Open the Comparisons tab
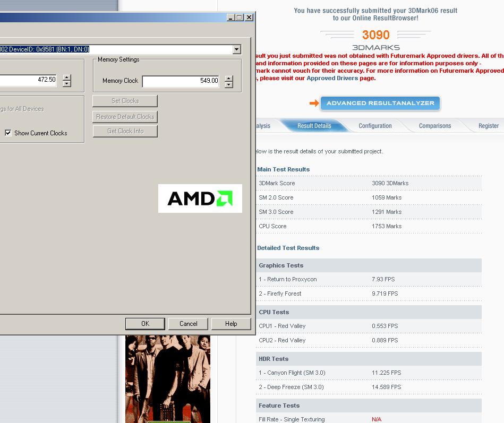This screenshot has width=504, height=423. 435,126
